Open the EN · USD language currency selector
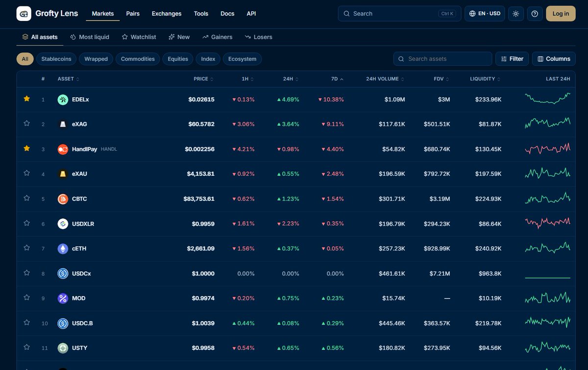 [x=485, y=14]
